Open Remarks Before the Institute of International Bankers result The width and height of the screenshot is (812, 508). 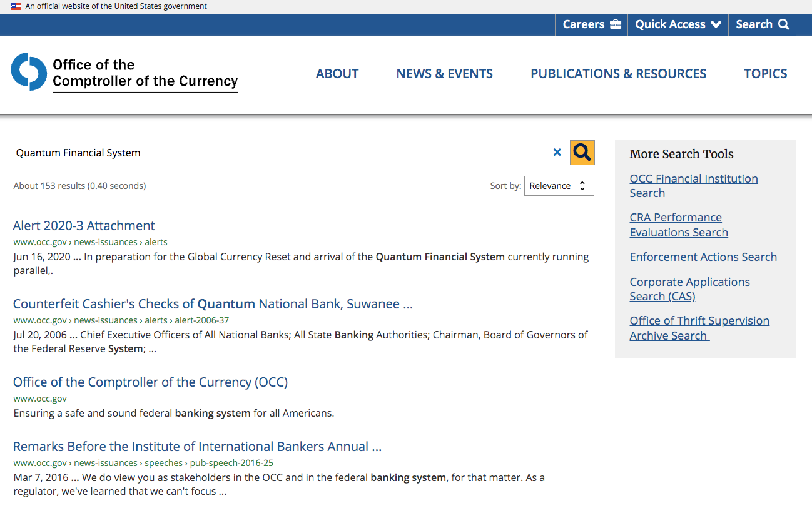click(197, 447)
